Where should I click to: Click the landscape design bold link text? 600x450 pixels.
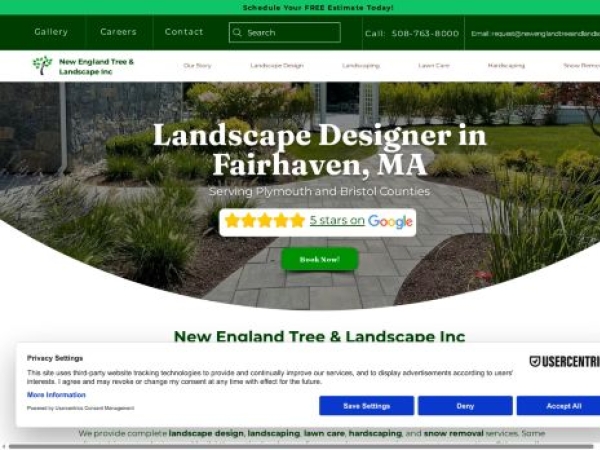coord(206,433)
